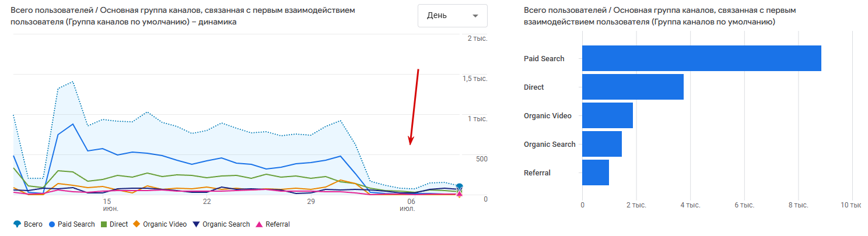Select the Organic Search bar
Image resolution: width=868 pixels, height=236 pixels.
[x=602, y=144]
